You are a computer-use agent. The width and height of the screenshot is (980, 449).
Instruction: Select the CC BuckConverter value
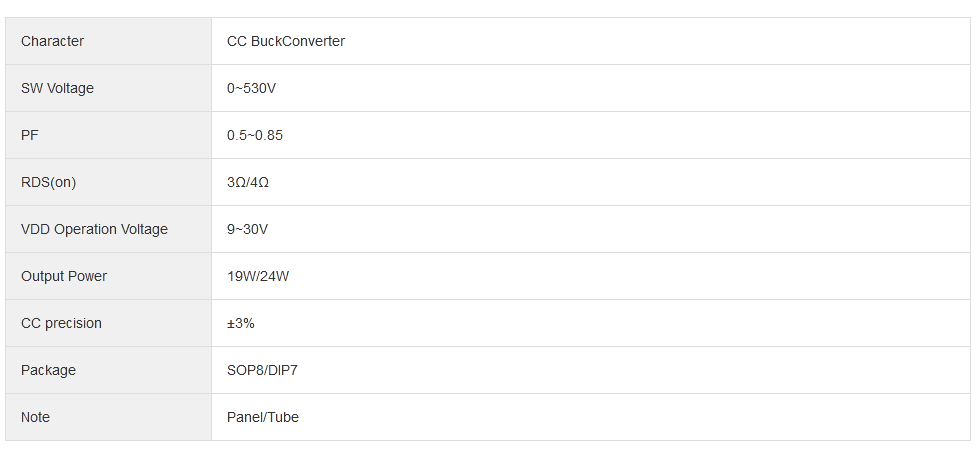[286, 41]
